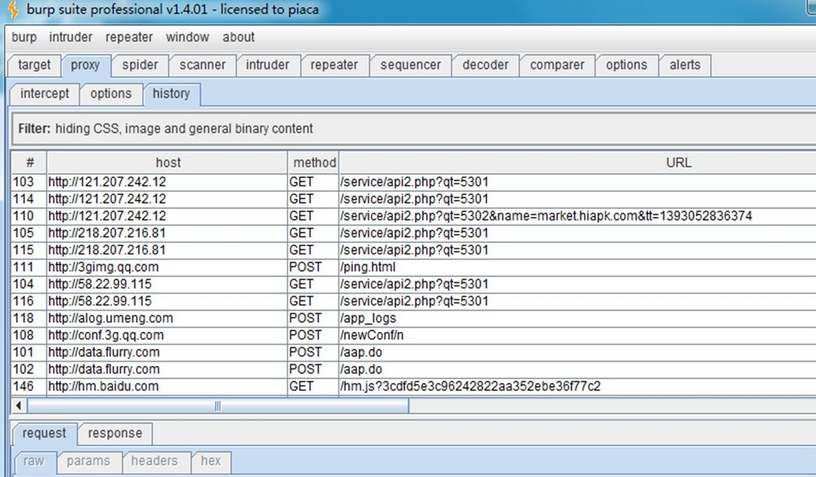Click the Burp Suite lightning logo icon

click(x=12, y=11)
